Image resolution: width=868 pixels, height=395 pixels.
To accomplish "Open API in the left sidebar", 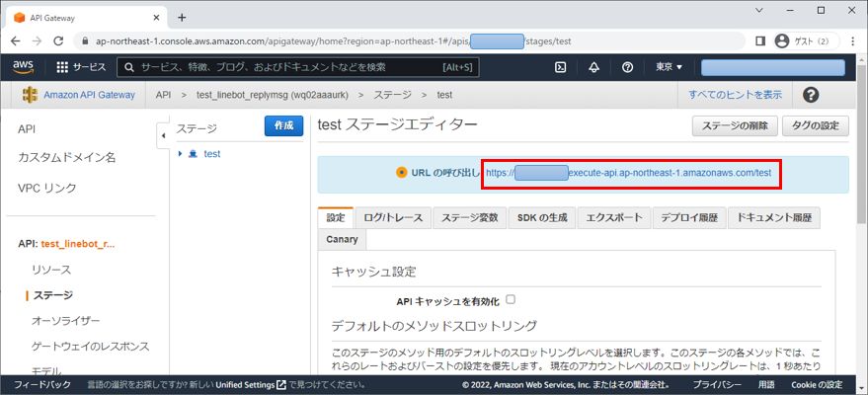I will coord(27,129).
